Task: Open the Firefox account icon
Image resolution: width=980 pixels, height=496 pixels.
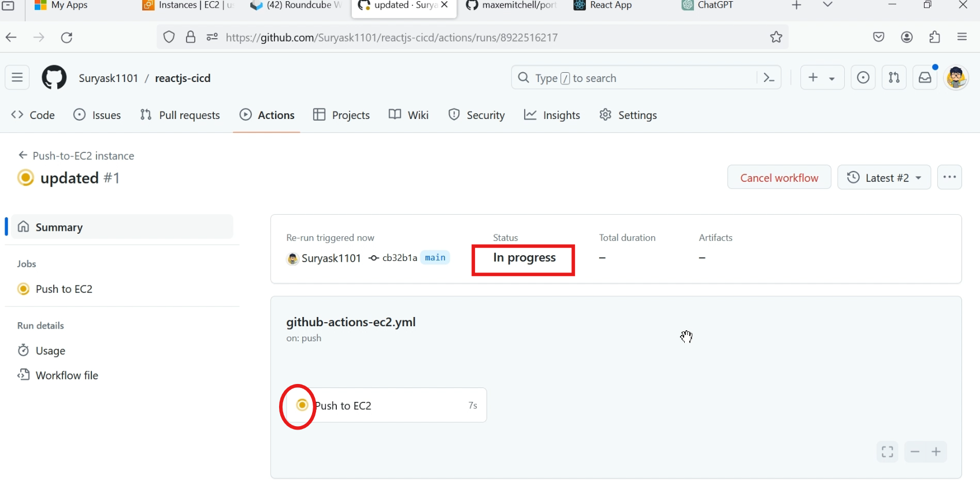Action: pos(907,37)
